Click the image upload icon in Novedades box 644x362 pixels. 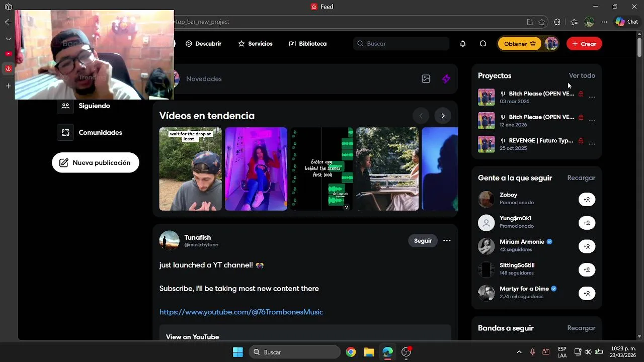[x=426, y=79]
